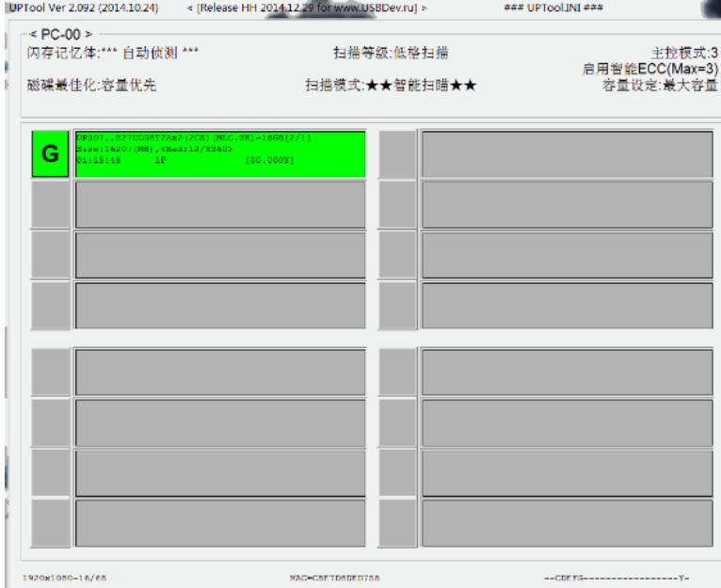721x588 pixels.
Task: Click the 启用智能ECC(Max=3) label
Action: click(x=649, y=70)
